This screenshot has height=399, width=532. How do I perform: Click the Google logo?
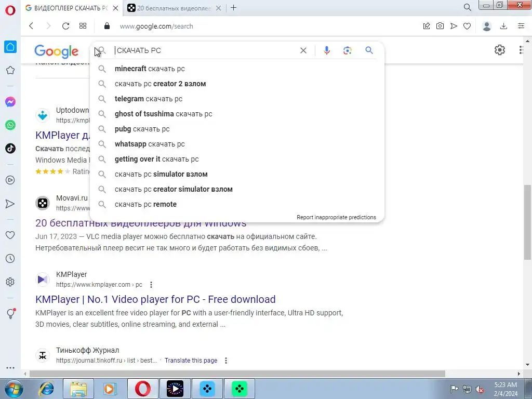56,51
